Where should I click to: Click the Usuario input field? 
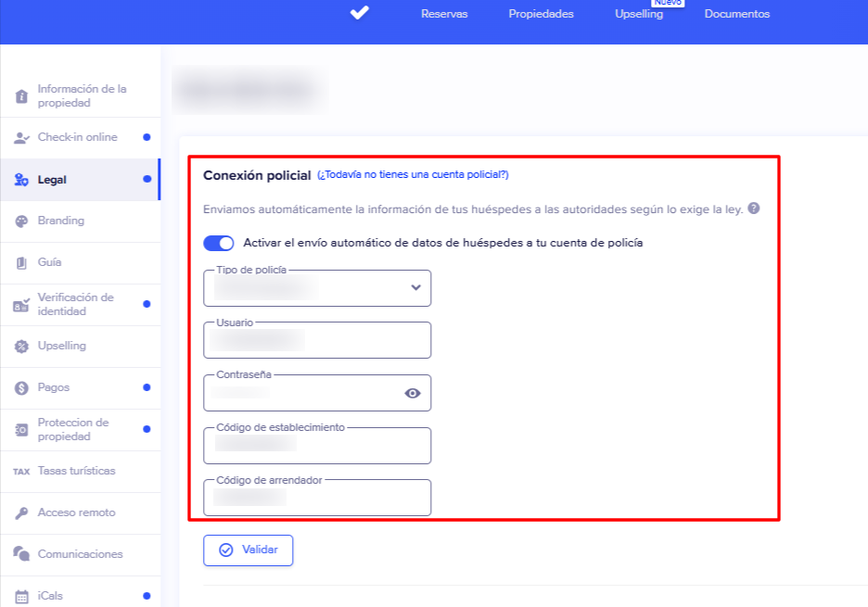coord(317,341)
